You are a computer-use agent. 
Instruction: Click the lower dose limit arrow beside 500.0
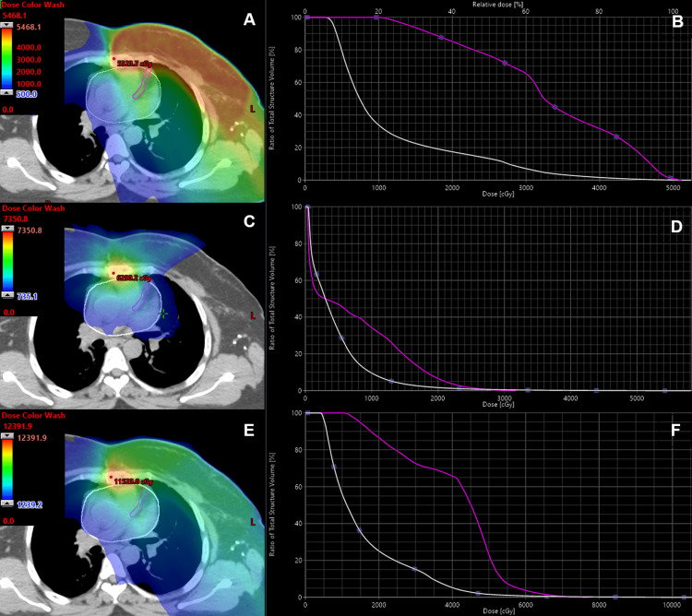(x=6, y=92)
